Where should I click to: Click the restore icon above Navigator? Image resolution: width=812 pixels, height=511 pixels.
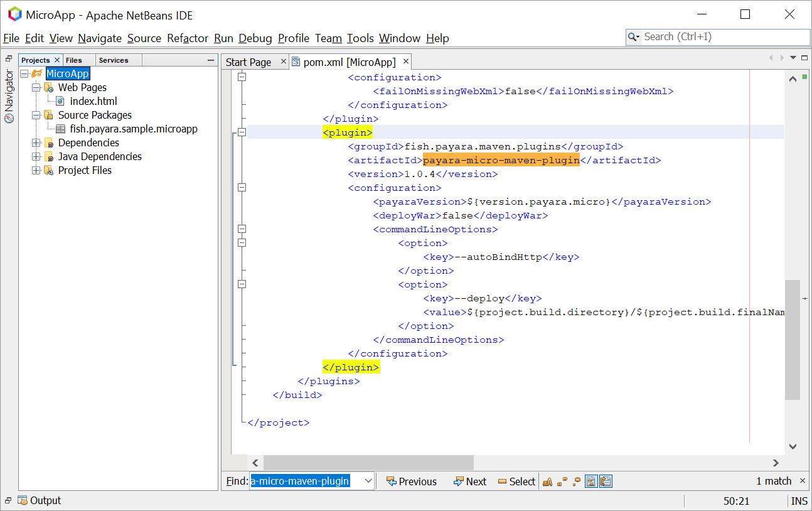tap(9, 58)
